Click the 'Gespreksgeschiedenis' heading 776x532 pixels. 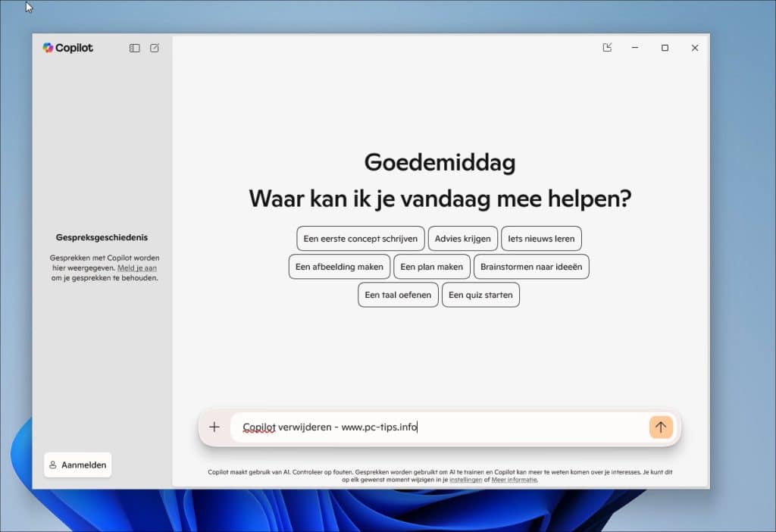pyautogui.click(x=102, y=237)
